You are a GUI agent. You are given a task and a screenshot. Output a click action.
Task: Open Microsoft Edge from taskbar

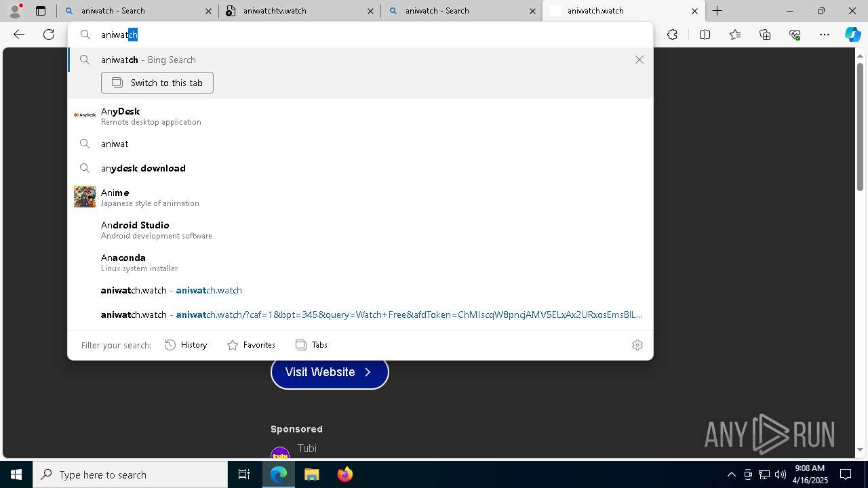pyautogui.click(x=279, y=474)
